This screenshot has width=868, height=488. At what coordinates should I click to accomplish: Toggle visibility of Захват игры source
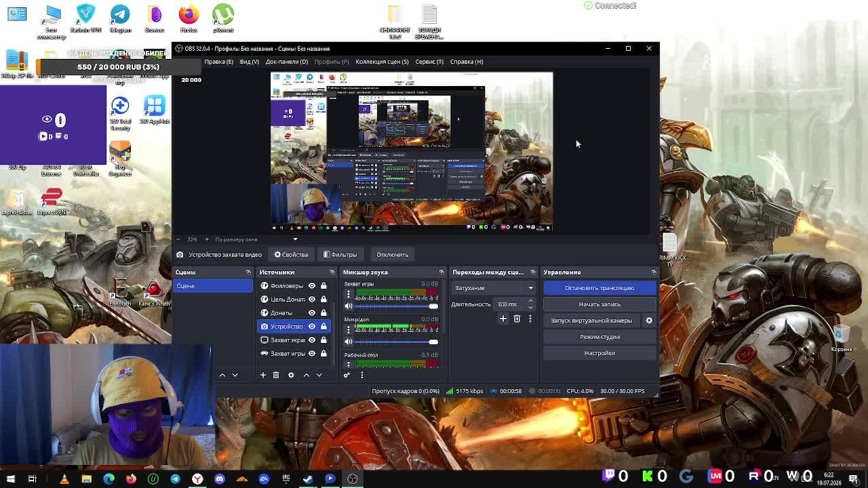(312, 354)
